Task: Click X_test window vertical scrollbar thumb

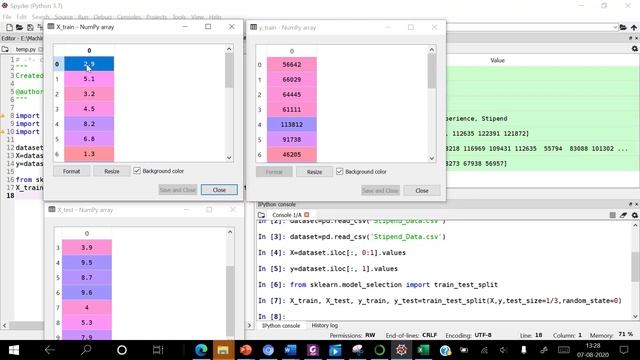Action: tap(230, 300)
